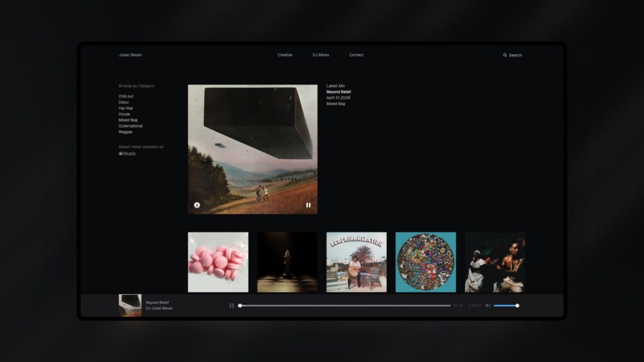644x362 pixels.
Task: Click the Latest Mix label
Action: (x=336, y=86)
